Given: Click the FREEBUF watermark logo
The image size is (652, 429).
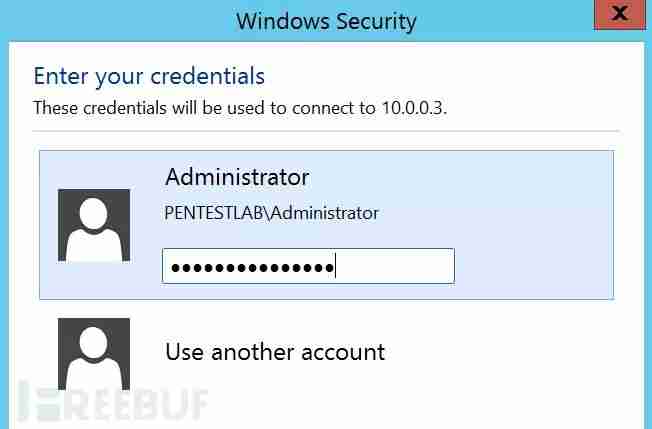Looking at the screenshot, I should (110, 405).
